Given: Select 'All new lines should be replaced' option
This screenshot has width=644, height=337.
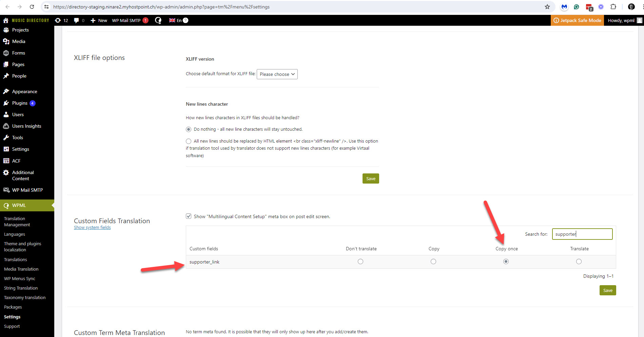Looking at the screenshot, I should click(189, 141).
